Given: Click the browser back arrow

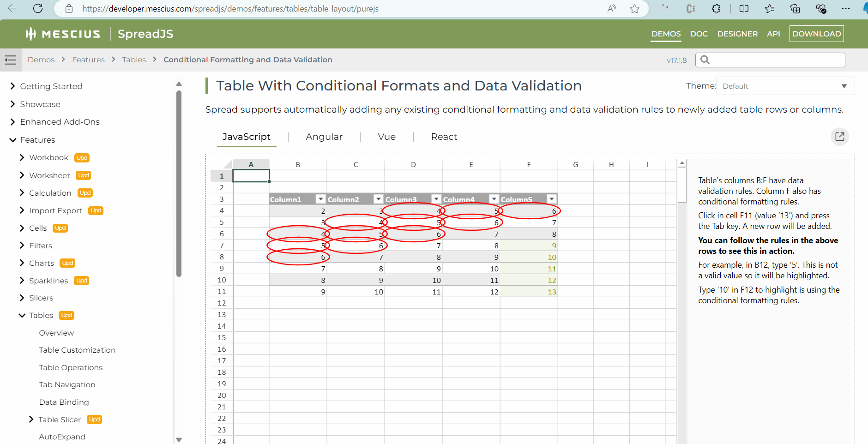Looking at the screenshot, I should (x=12, y=8).
